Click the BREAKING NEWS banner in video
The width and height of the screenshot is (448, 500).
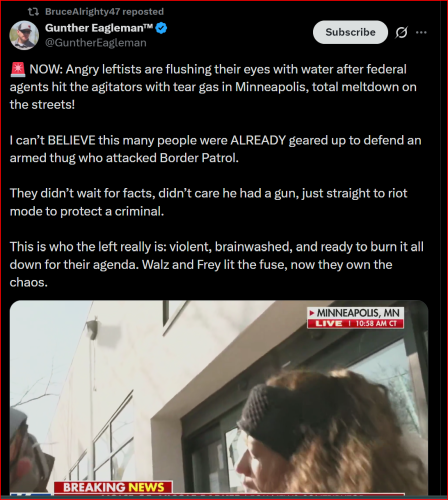coord(113,487)
